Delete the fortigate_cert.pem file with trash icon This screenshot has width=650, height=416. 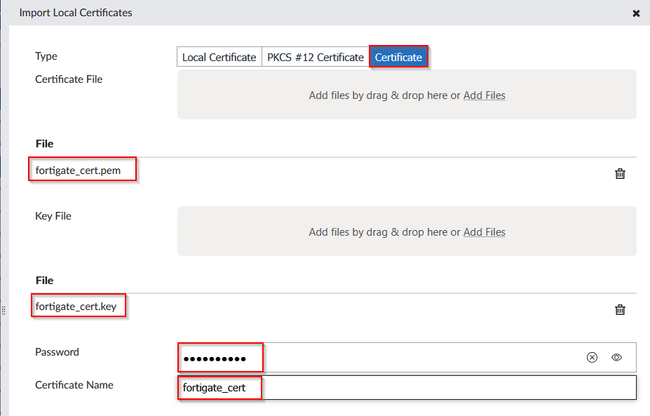click(x=620, y=174)
